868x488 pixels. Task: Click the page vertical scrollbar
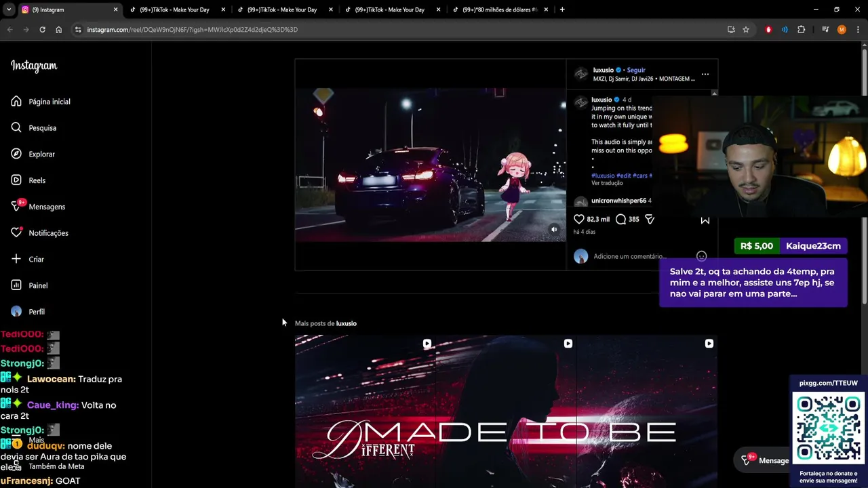tap(864, 176)
